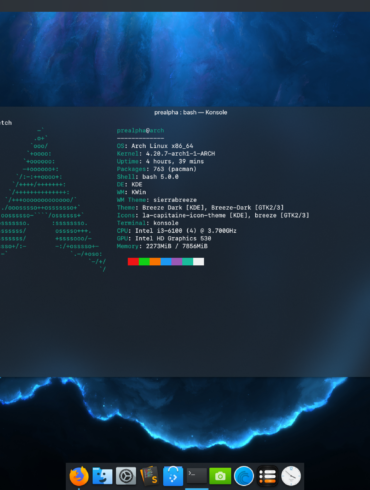Click the 'Theme: Breeze Dark' line
Viewport: 370px width, 490px height.
point(200,207)
